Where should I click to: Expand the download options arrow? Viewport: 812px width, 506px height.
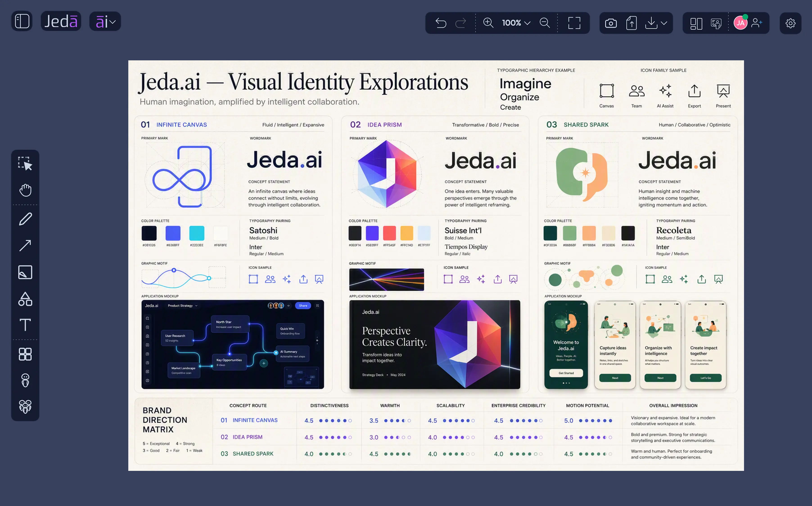(x=664, y=23)
